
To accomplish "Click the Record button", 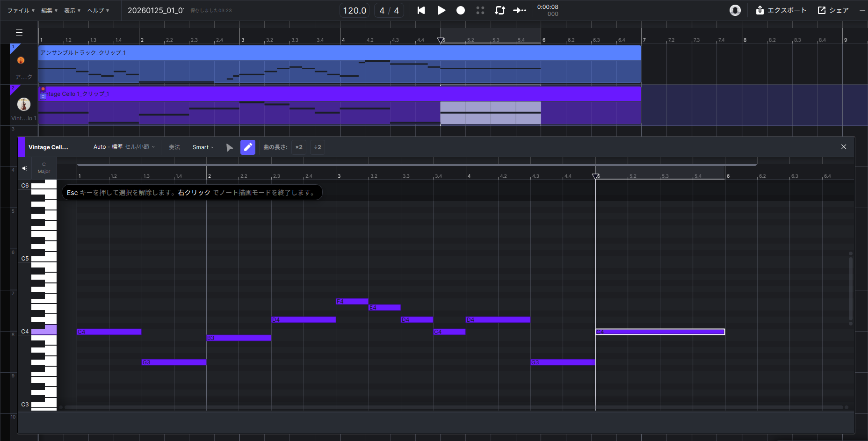I will [x=461, y=10].
